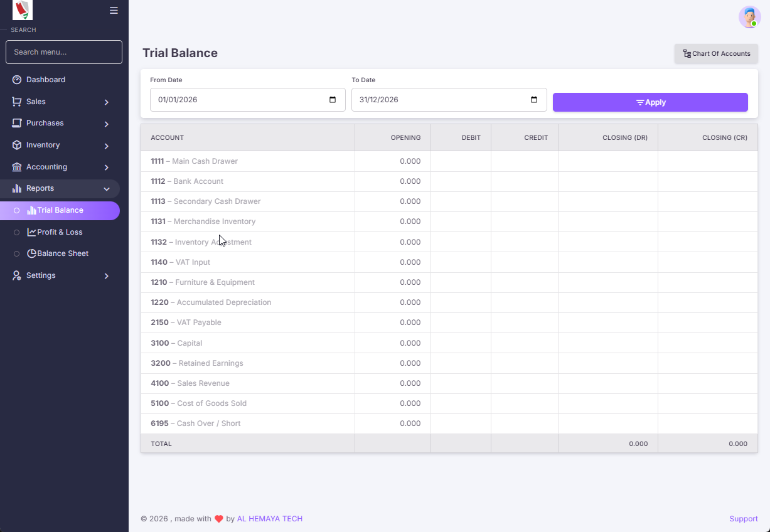Image resolution: width=770 pixels, height=532 pixels.
Task: Open the Settings menu item
Action: pyautogui.click(x=41, y=275)
